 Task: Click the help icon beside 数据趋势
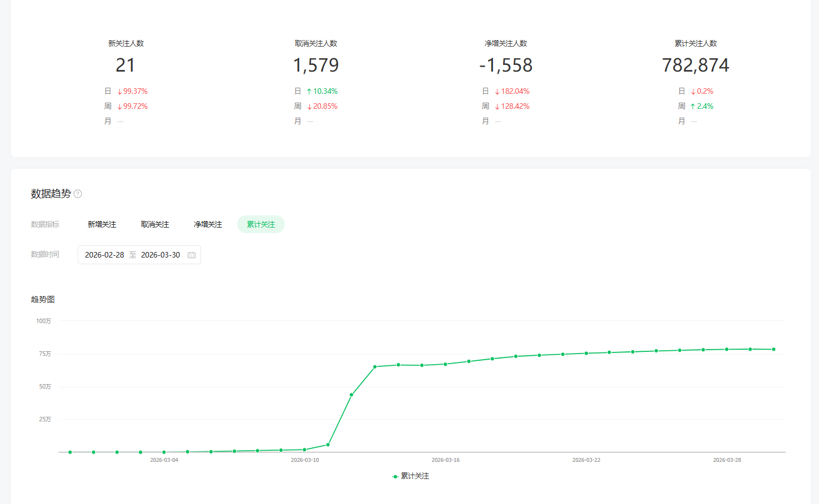tap(78, 194)
